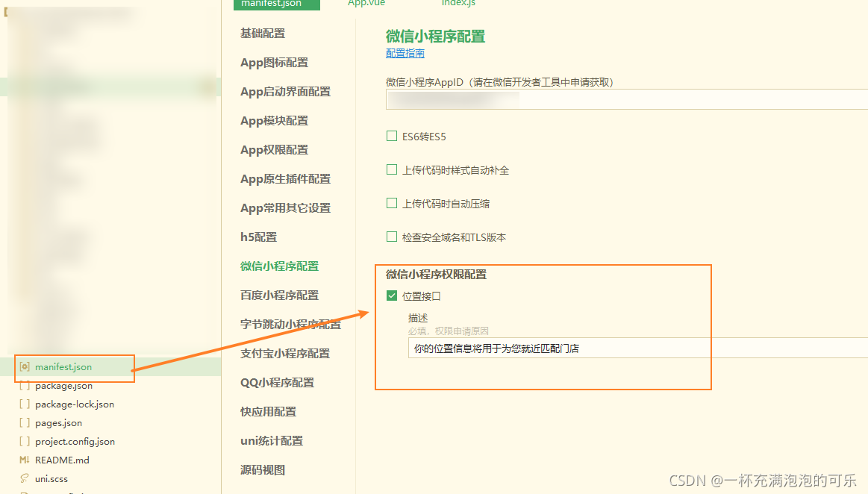The height and width of the screenshot is (494, 868).
Task: Open the App模块配置 section
Action: coord(275,121)
